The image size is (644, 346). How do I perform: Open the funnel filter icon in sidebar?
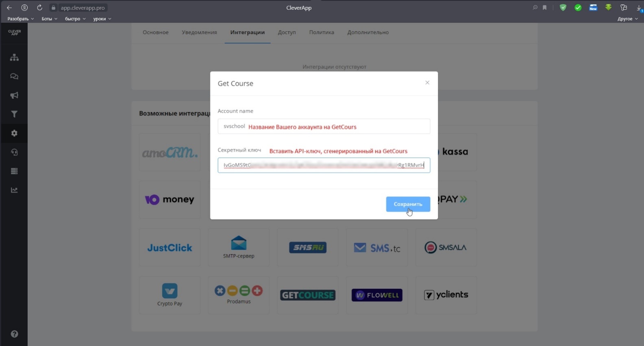coord(14,114)
